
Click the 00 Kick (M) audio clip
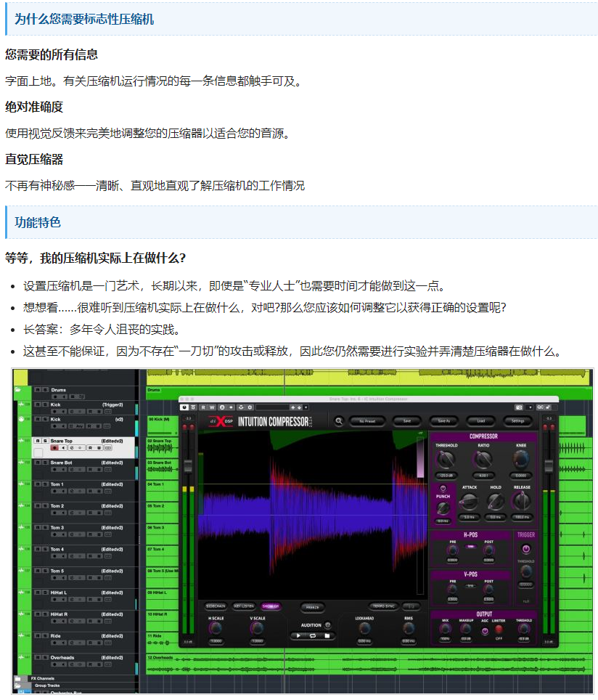163,426
